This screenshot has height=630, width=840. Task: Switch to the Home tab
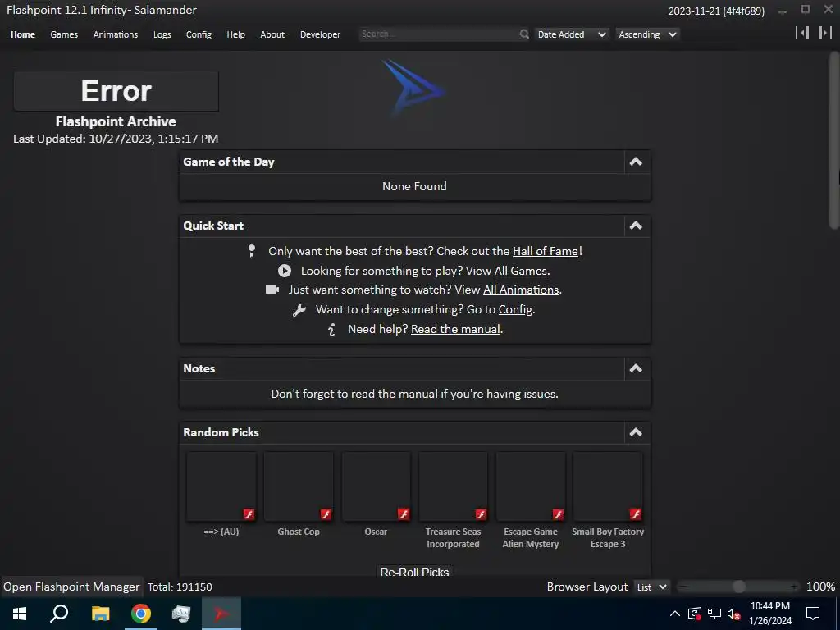pos(22,34)
